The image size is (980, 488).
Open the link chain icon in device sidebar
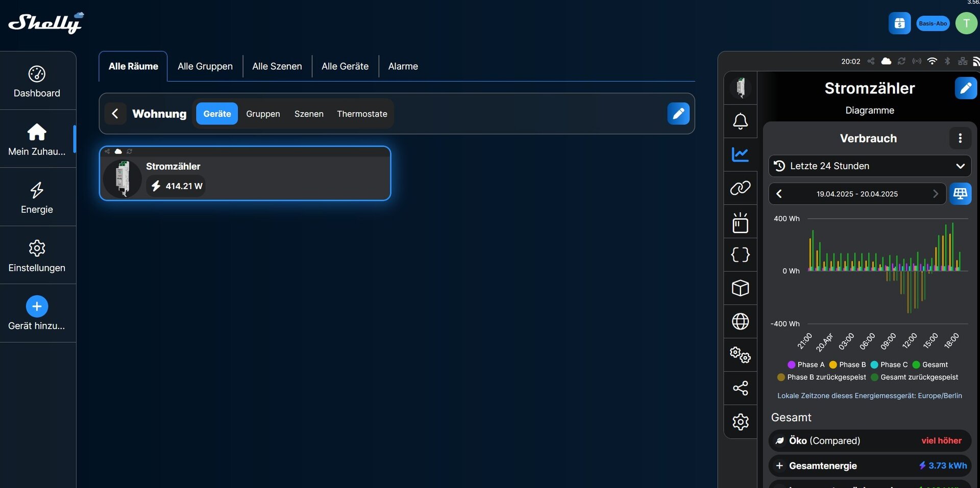pos(740,188)
